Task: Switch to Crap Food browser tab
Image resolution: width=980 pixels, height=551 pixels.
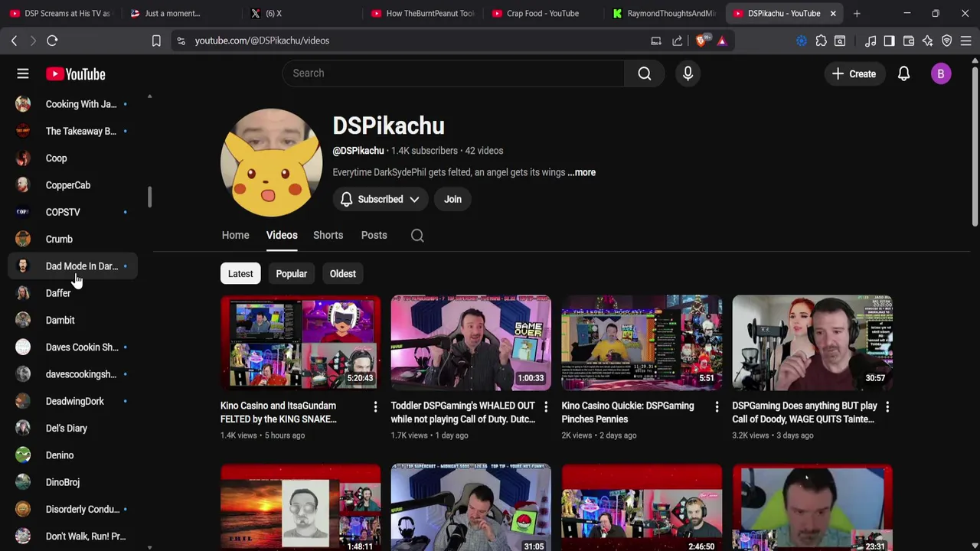Action: pyautogui.click(x=542, y=13)
